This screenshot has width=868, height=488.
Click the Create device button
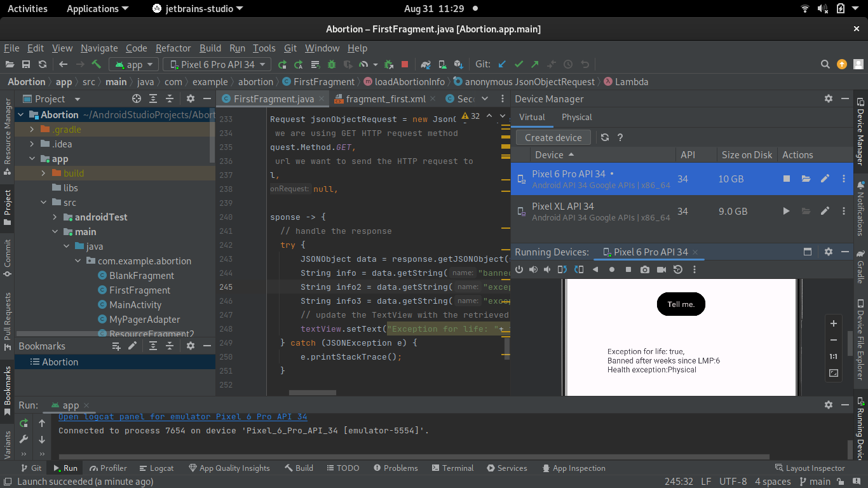[553, 137]
